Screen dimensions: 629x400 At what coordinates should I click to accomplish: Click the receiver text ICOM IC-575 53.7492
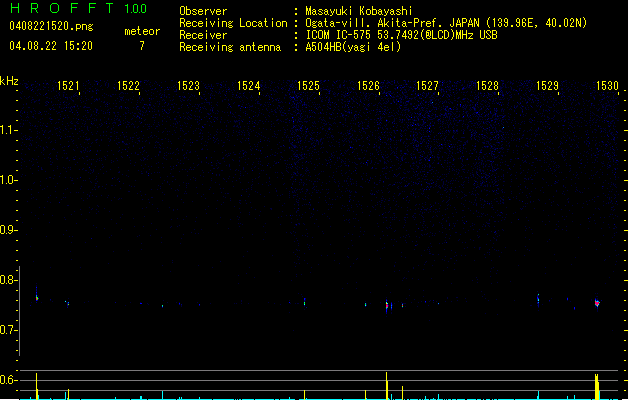click(365, 35)
